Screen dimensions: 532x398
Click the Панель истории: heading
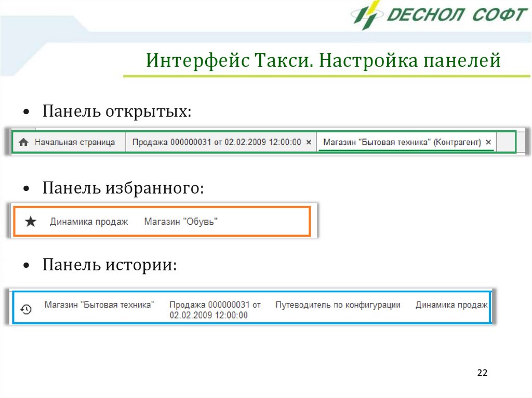[110, 265]
